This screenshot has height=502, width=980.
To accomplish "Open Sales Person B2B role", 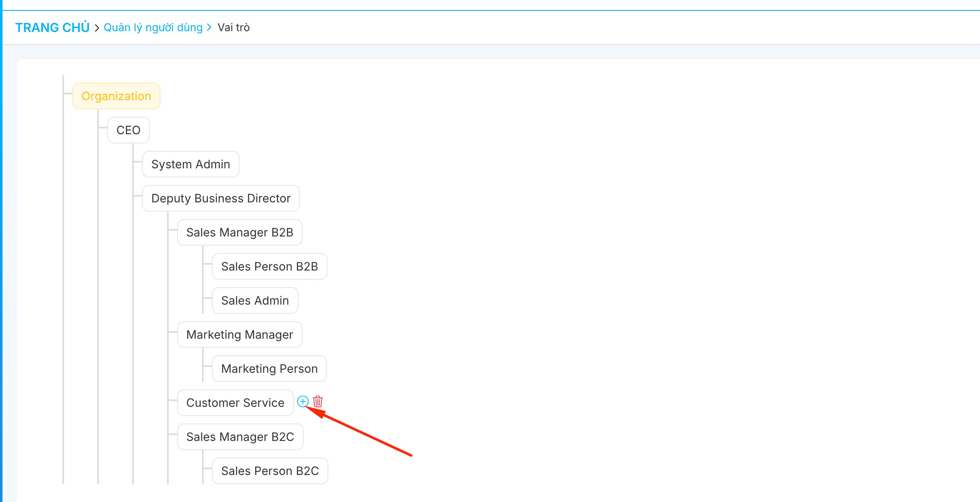I will (x=269, y=266).
